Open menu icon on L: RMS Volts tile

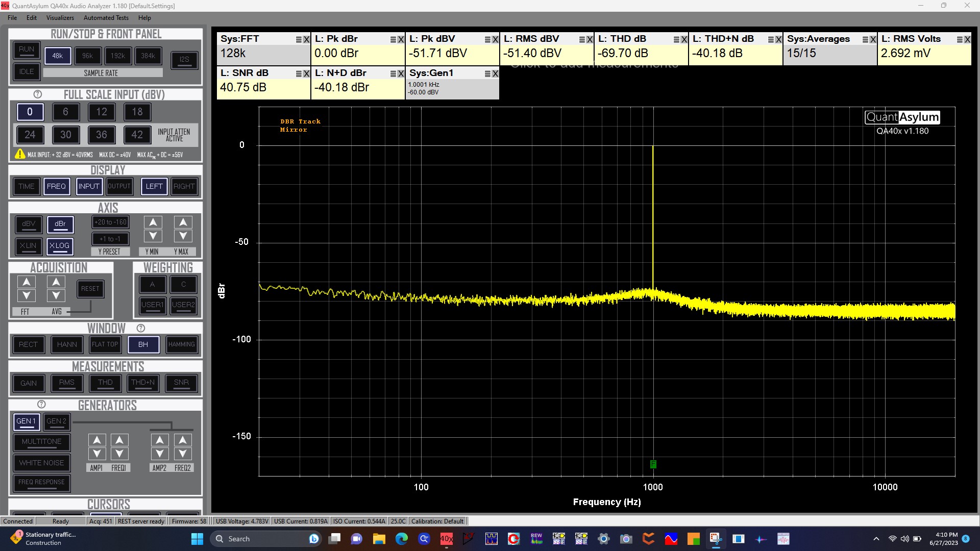click(960, 39)
